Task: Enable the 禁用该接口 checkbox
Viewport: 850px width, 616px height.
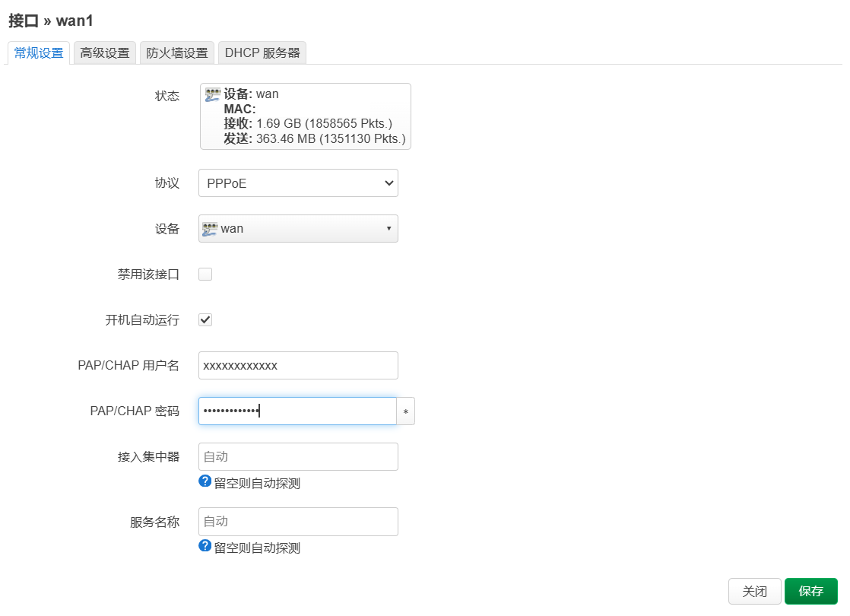Action: coord(205,275)
